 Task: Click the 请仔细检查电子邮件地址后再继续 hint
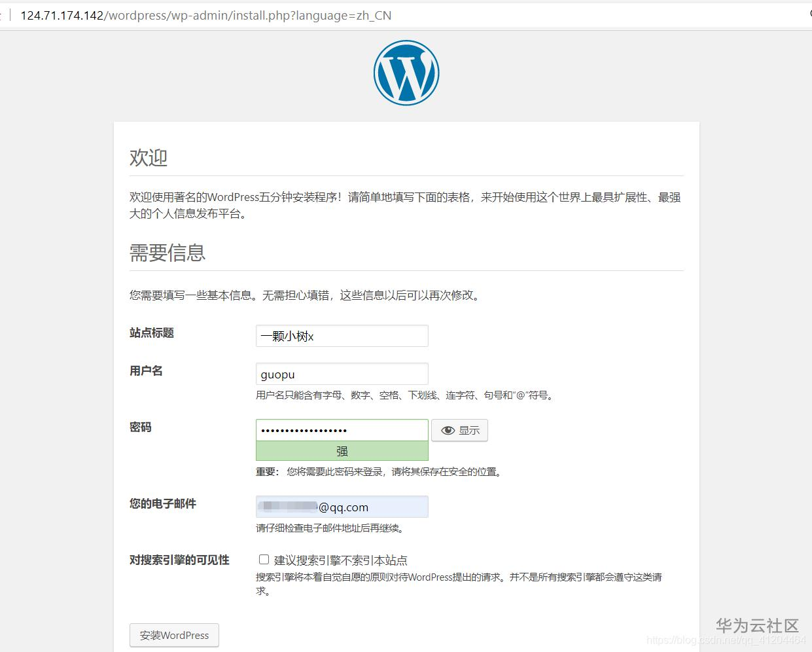[x=332, y=528]
